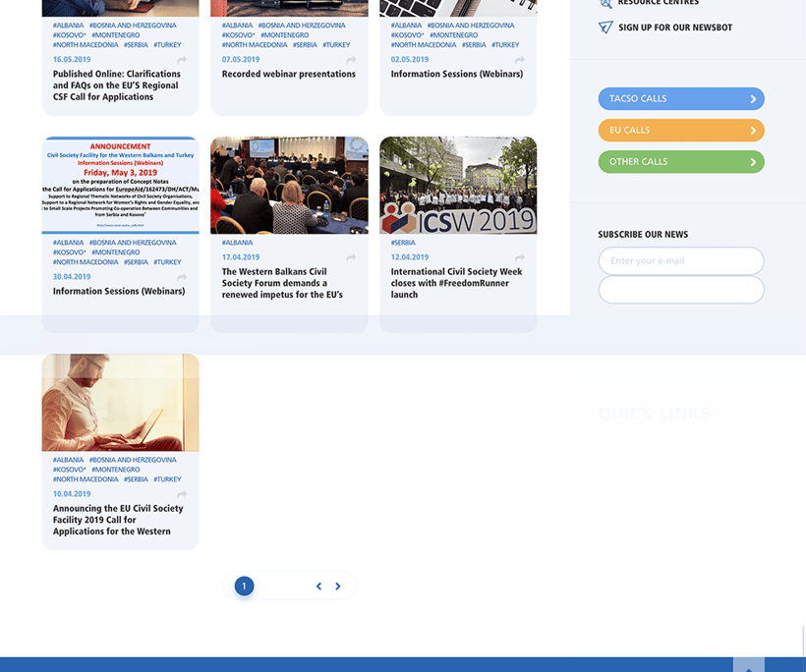This screenshot has height=672, width=806.
Task: Open the conference audience photo thumbnail
Action: 289,186
